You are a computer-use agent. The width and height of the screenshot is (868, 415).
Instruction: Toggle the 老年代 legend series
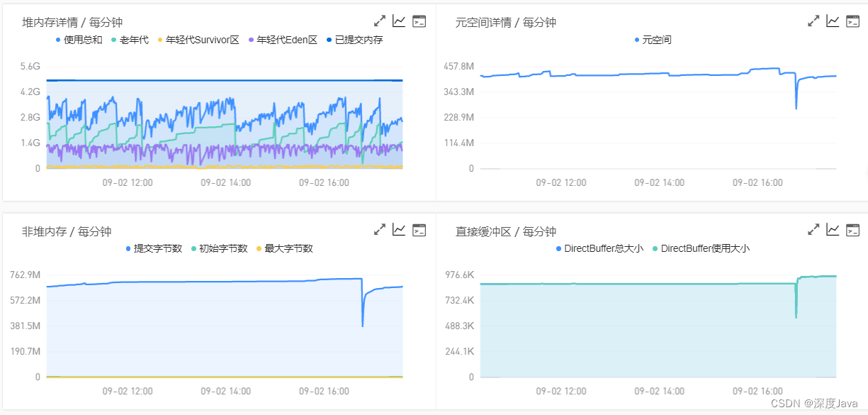[130, 40]
